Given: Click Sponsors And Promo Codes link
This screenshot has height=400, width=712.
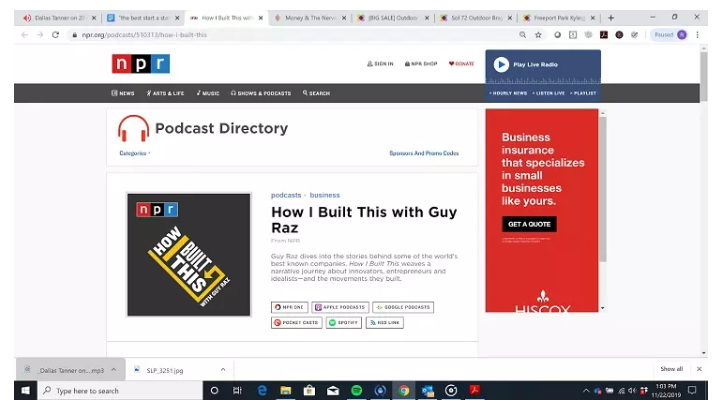Looking at the screenshot, I should tap(424, 153).
